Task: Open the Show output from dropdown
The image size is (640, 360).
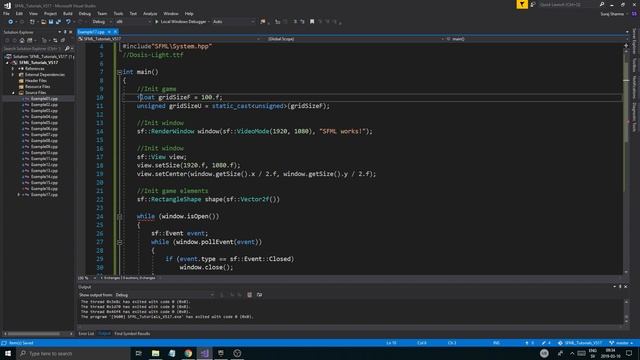Action: point(164,295)
